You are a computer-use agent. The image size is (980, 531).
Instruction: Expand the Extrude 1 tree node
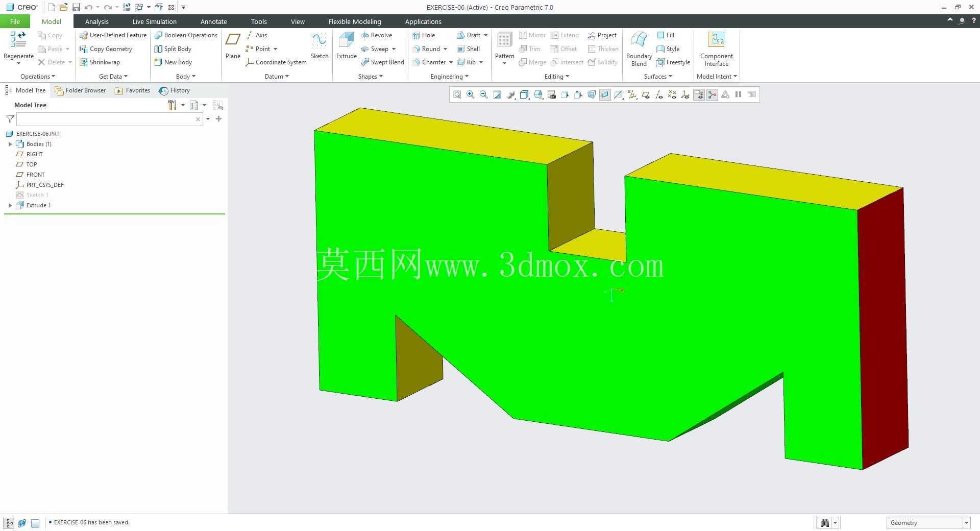coord(10,205)
